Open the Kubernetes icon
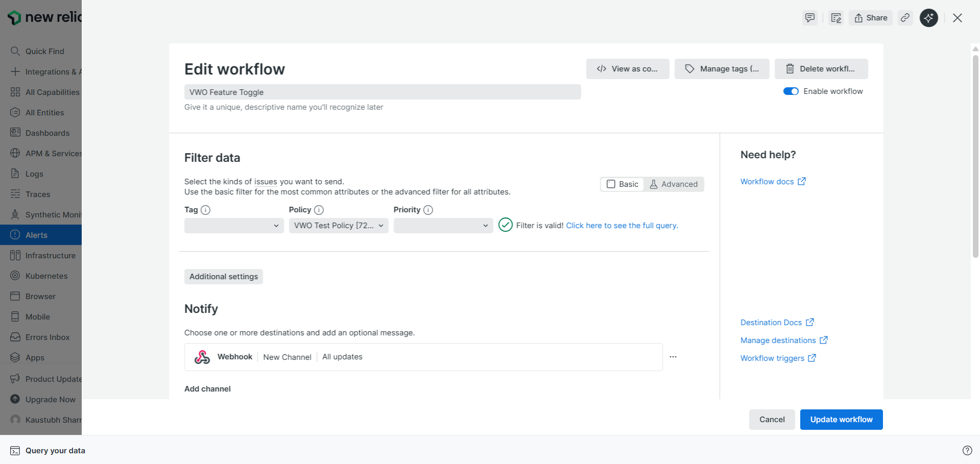 [x=15, y=276]
